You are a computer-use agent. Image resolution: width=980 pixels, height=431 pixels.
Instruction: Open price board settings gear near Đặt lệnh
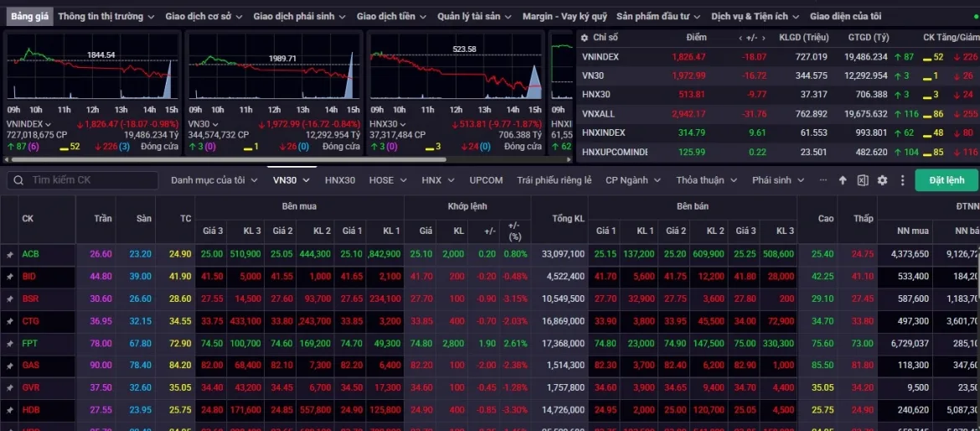pos(883,180)
